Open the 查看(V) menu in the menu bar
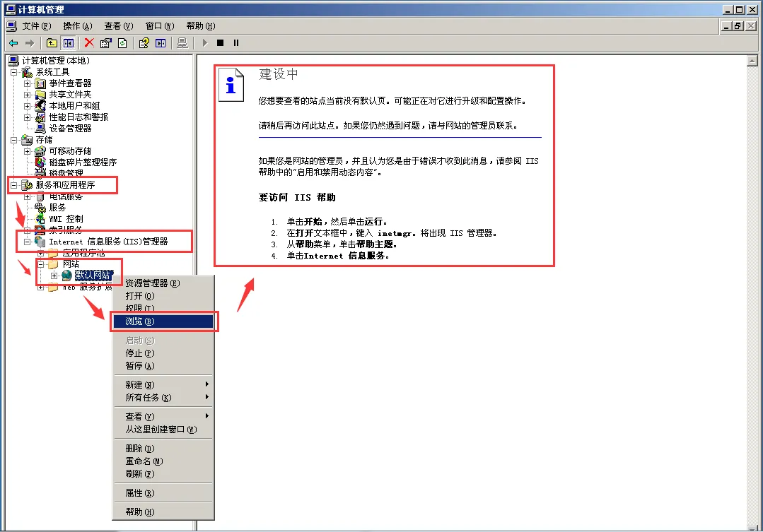 [118, 26]
